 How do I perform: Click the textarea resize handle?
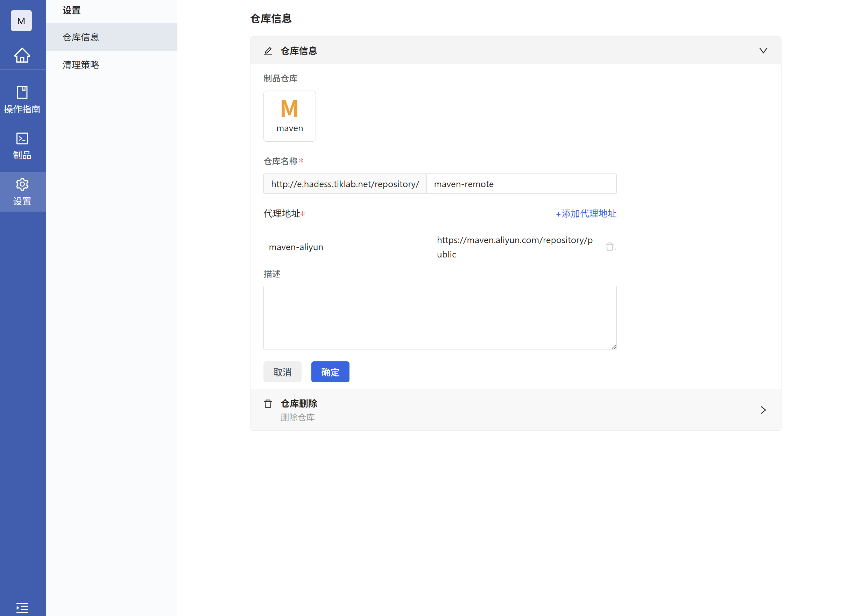pos(614,347)
